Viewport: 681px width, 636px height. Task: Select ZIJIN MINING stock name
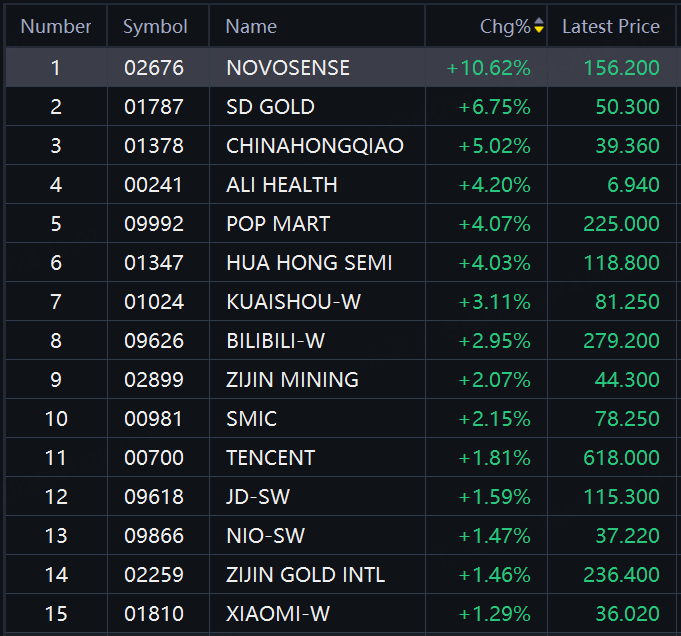pyautogui.click(x=292, y=380)
